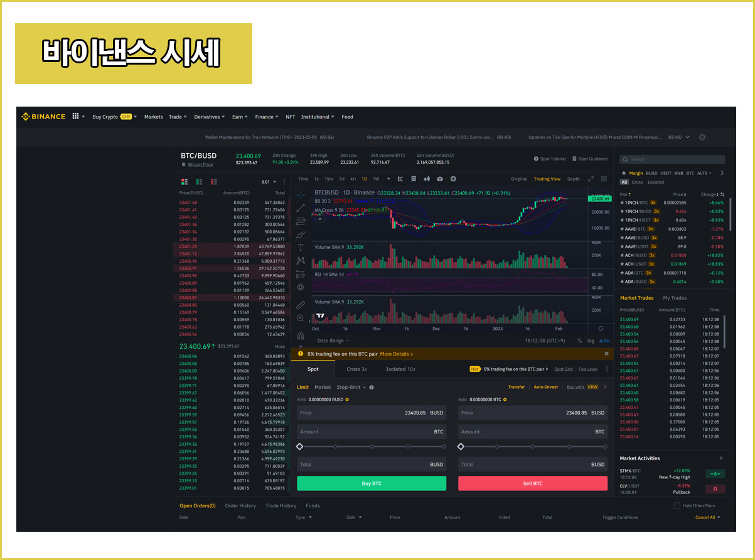The width and height of the screenshot is (755, 560).
Task: Open the Order History tab
Action: (x=240, y=505)
